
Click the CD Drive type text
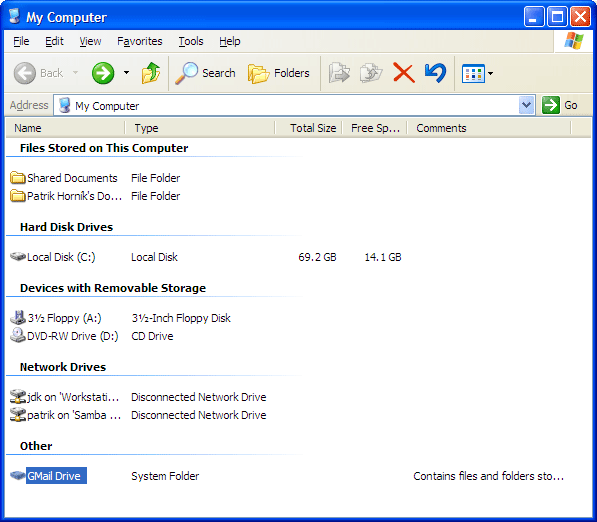pos(152,336)
